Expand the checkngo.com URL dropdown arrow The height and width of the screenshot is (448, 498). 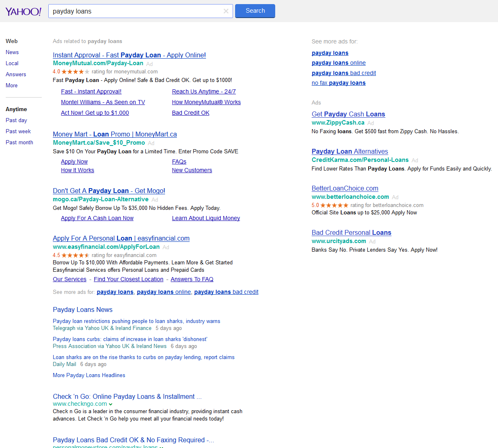coord(111,404)
